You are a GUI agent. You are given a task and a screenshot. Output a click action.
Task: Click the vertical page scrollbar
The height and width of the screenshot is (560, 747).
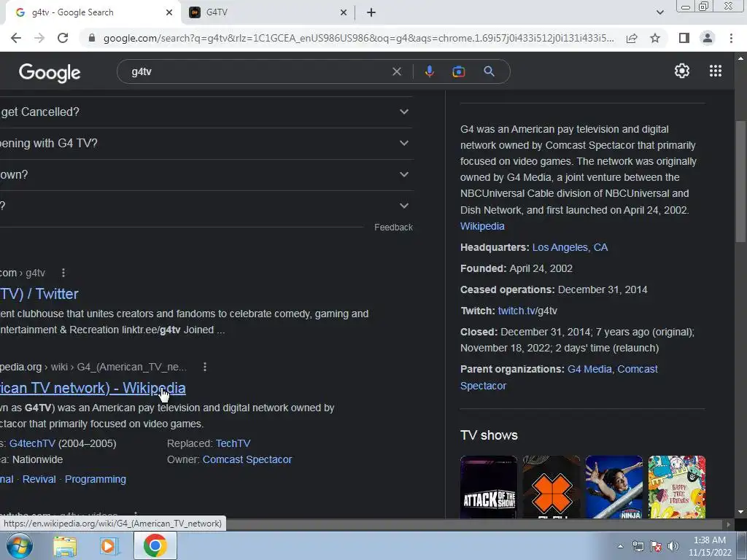coord(740,181)
